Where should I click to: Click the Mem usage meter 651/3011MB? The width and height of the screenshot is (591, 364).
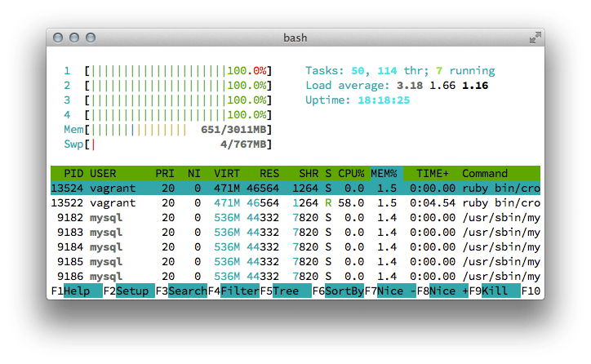[167, 130]
